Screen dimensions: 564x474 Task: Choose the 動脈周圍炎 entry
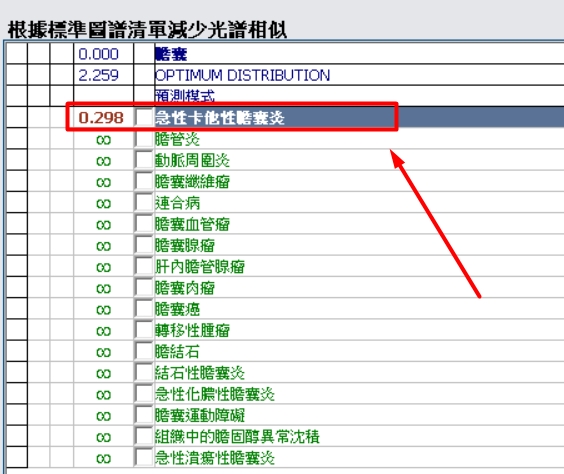192,160
